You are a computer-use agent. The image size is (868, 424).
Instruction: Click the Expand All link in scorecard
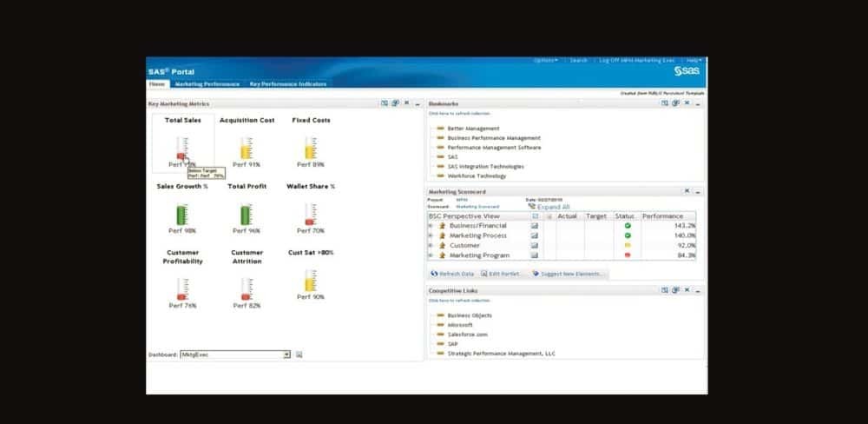tap(553, 207)
